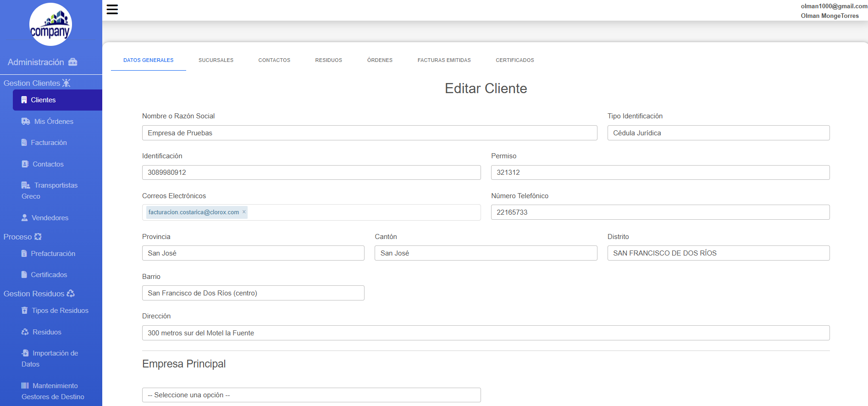Open the Facturas Emitidas tab
Viewport: 868px width, 406px height.
444,60
